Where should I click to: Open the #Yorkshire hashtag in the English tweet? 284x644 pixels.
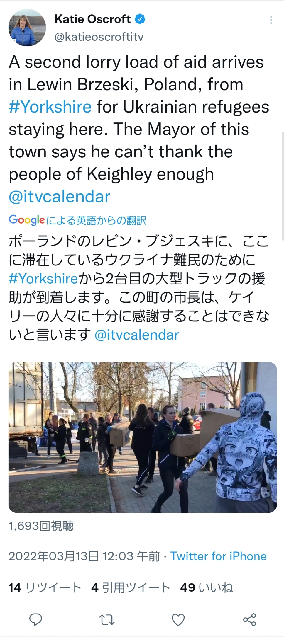pyautogui.click(x=50, y=107)
